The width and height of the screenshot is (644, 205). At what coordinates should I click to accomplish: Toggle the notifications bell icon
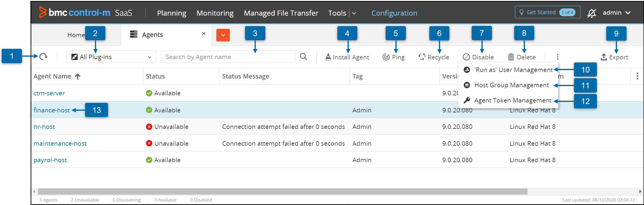coord(591,13)
